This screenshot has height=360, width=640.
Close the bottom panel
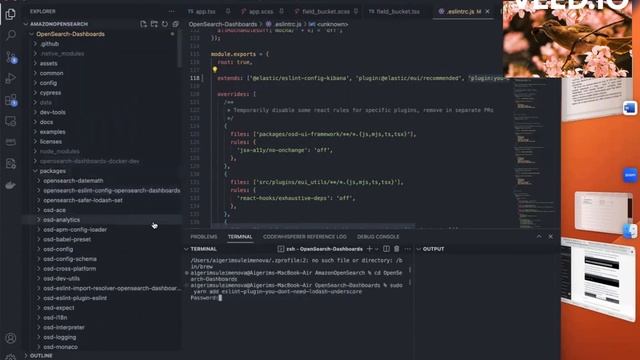coord(550,236)
